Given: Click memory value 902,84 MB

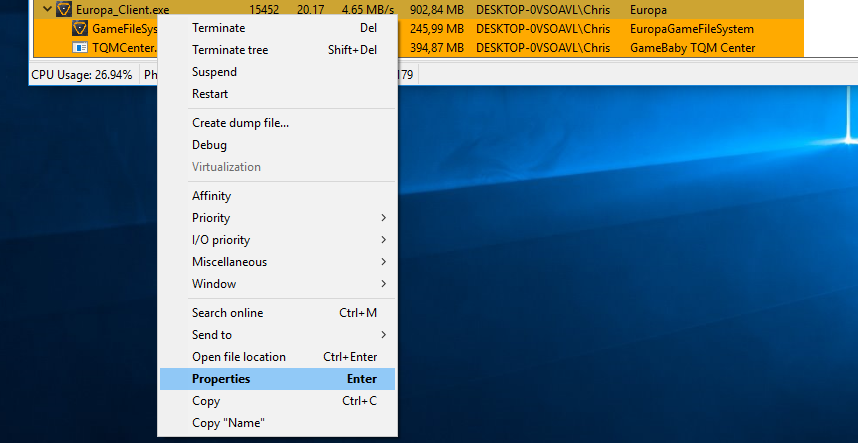Looking at the screenshot, I should [x=437, y=10].
